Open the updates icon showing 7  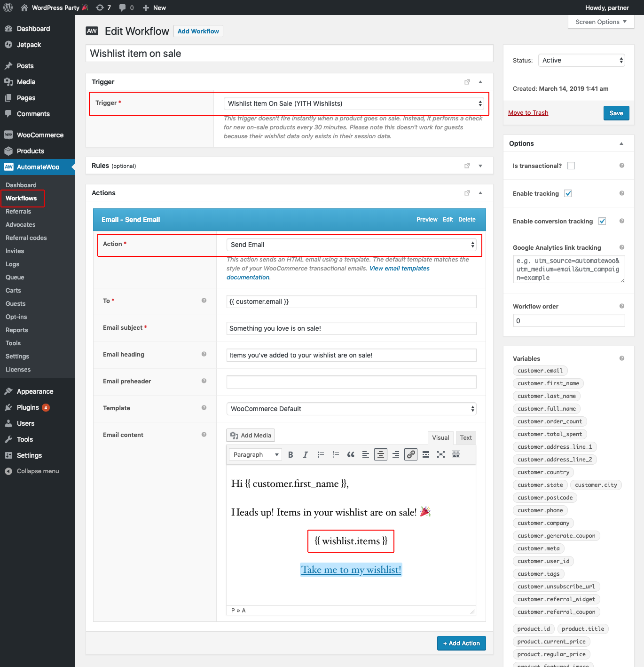[x=103, y=8]
